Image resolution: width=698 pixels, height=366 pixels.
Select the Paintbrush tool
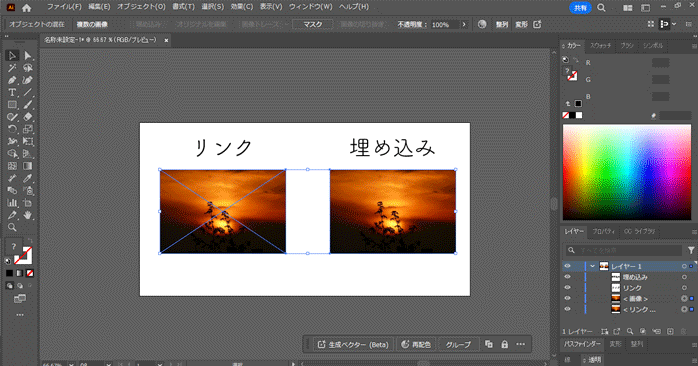click(28, 105)
